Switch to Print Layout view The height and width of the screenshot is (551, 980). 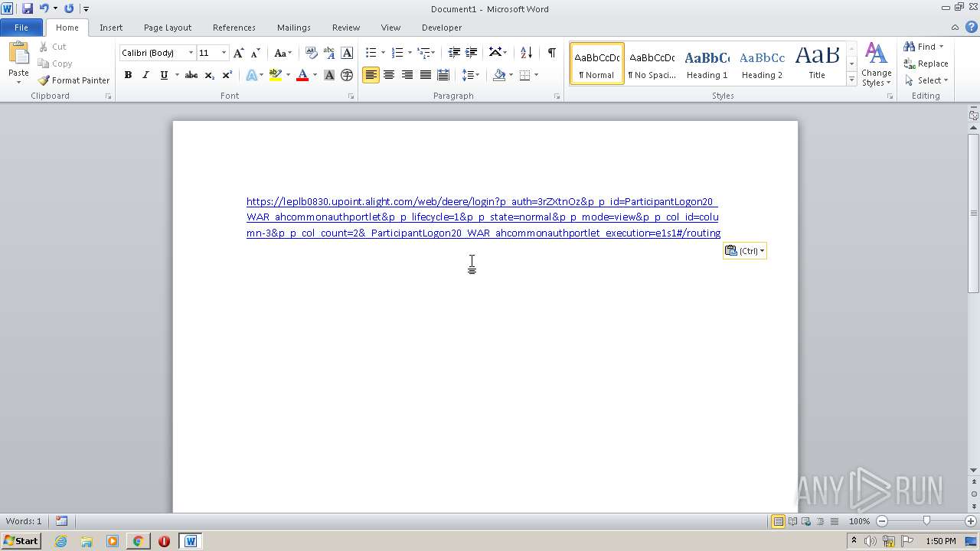[778, 521]
